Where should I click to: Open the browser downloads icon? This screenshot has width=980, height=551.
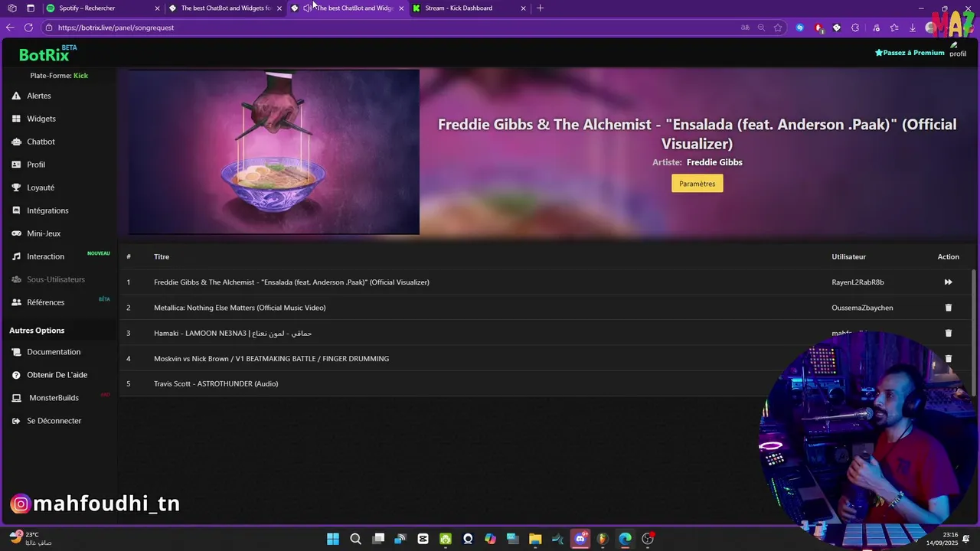(x=913, y=28)
